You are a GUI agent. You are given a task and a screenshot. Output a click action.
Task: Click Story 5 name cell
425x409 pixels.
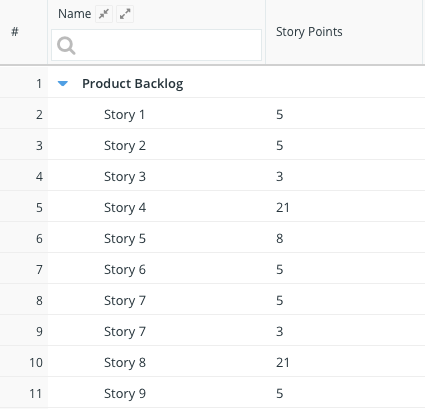125,238
